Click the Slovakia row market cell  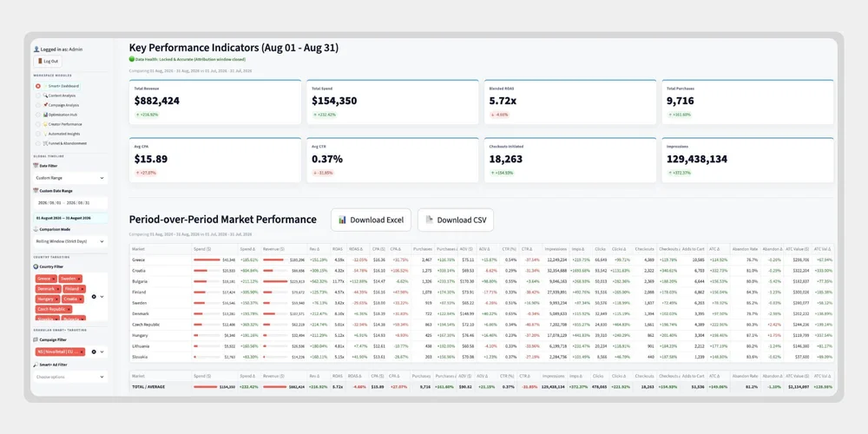click(x=161, y=357)
